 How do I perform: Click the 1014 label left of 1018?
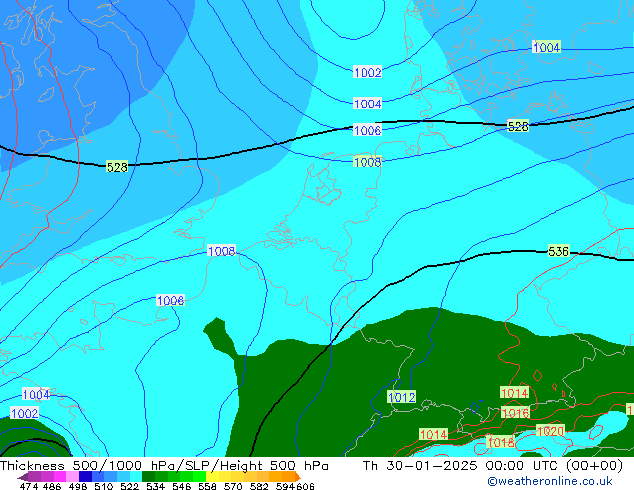tap(433, 434)
